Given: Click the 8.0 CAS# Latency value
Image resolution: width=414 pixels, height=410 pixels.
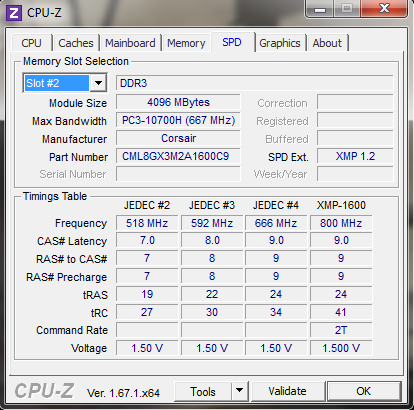Looking at the screenshot, I should [212, 240].
